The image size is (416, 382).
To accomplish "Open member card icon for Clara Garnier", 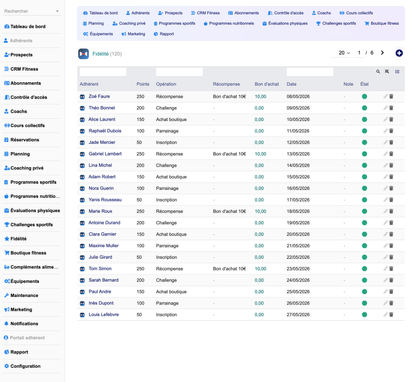I will (x=82, y=235).
